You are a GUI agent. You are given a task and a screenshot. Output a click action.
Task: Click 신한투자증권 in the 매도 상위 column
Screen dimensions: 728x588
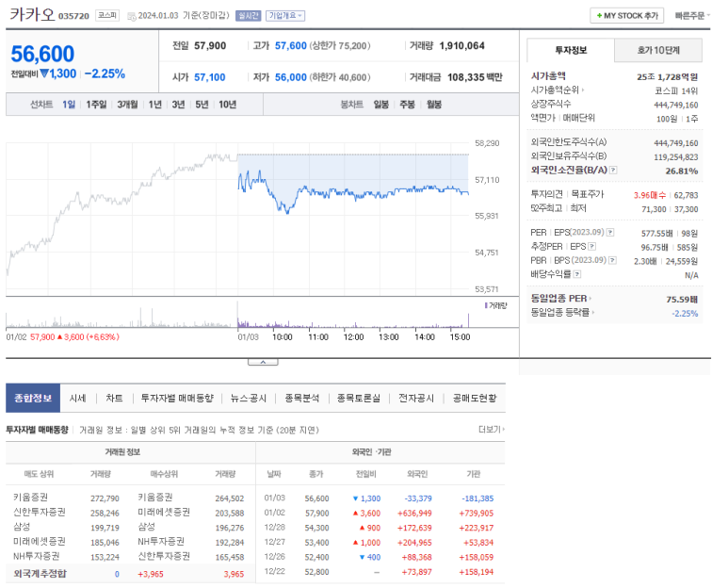pos(40,512)
